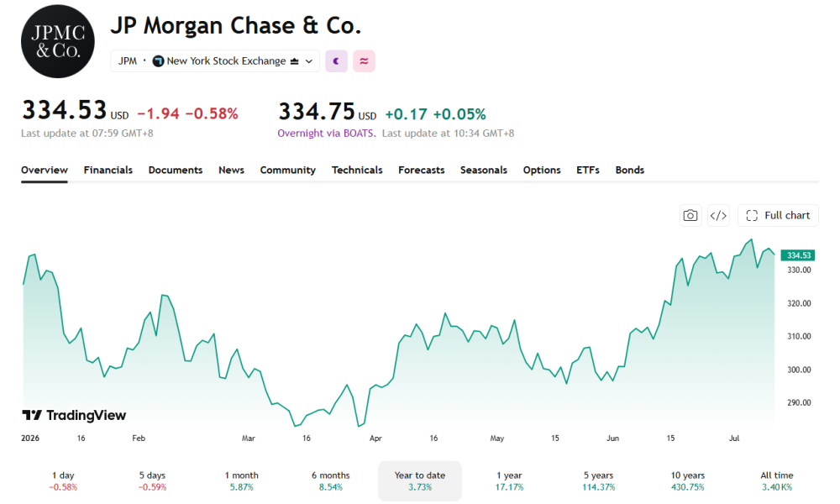840x504 pixels.
Task: Open the Forecasts tab
Action: (421, 170)
